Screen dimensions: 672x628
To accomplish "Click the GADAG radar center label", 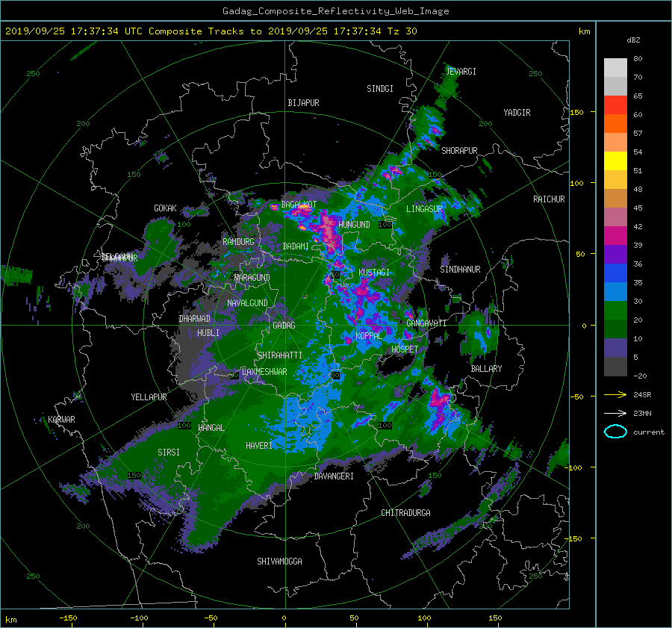I will tap(284, 326).
